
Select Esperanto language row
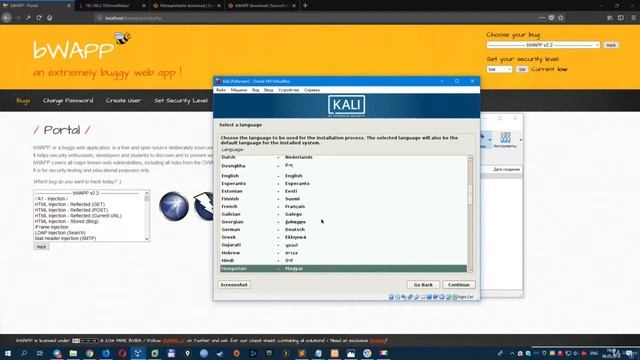click(x=343, y=184)
